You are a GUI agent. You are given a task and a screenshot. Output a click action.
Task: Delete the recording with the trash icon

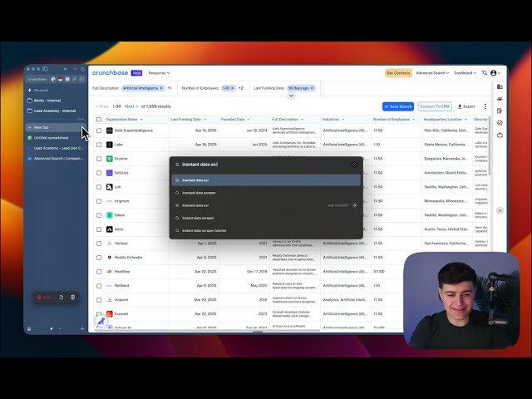tap(72, 298)
